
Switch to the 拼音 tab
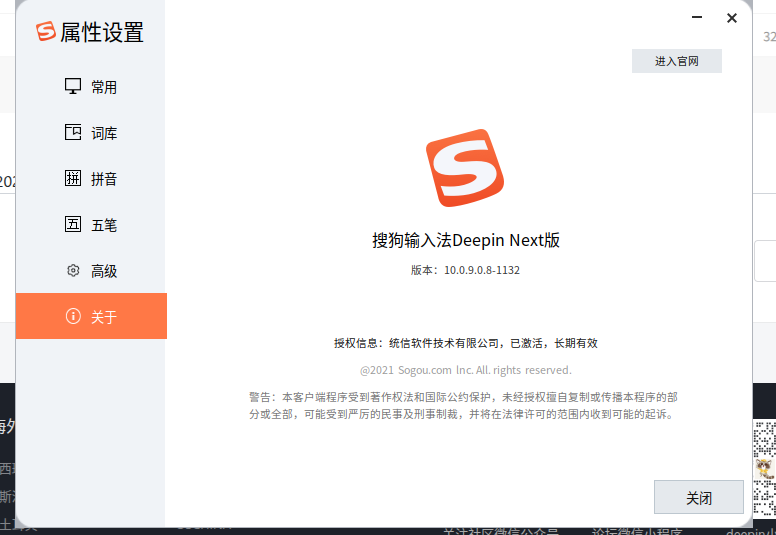pyautogui.click(x=91, y=179)
